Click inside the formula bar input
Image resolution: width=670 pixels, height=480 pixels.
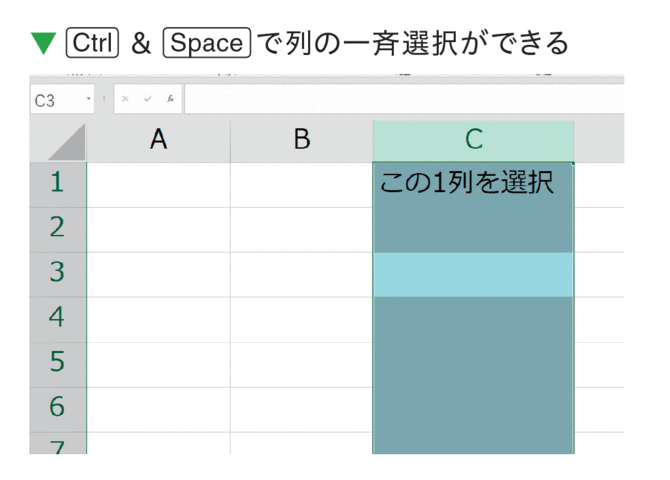pyautogui.click(x=404, y=99)
